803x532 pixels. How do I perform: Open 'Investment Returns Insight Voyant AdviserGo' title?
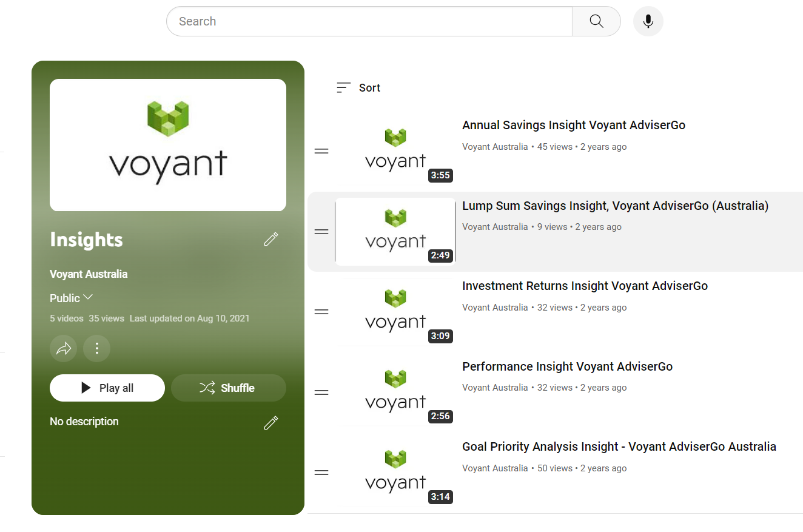coord(585,286)
